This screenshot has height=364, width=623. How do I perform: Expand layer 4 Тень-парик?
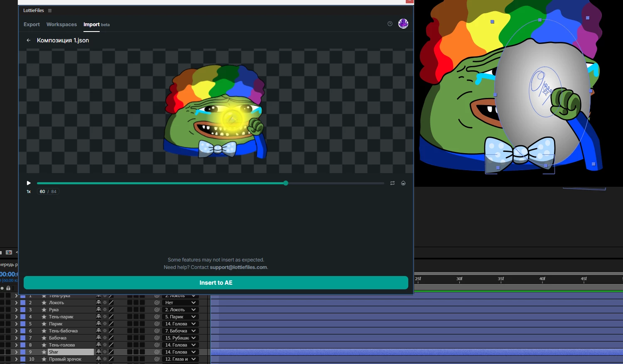click(x=16, y=317)
